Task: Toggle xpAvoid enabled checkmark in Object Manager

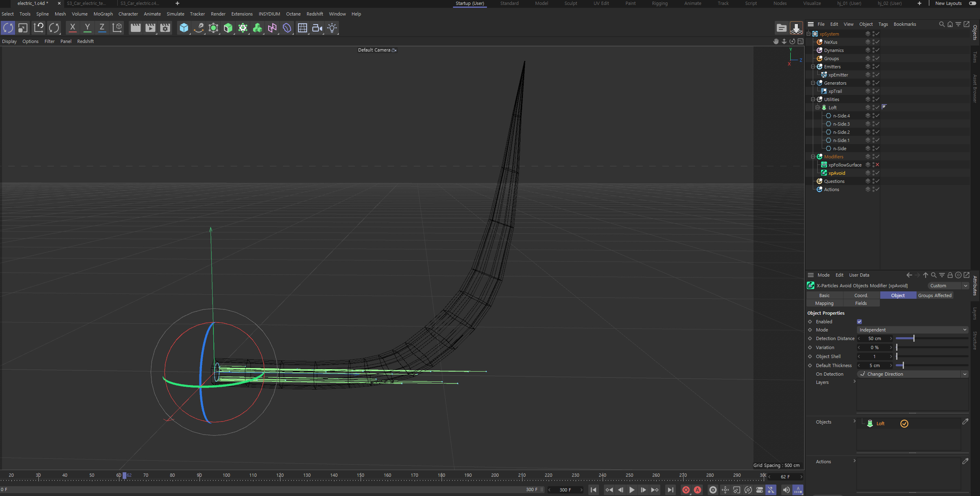Action: click(x=877, y=173)
